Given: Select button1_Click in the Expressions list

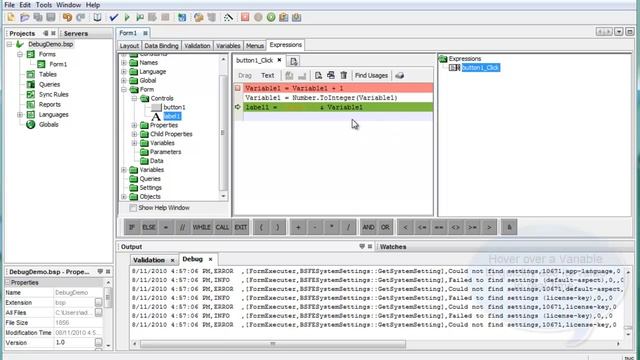Looking at the screenshot, I should 480,68.
